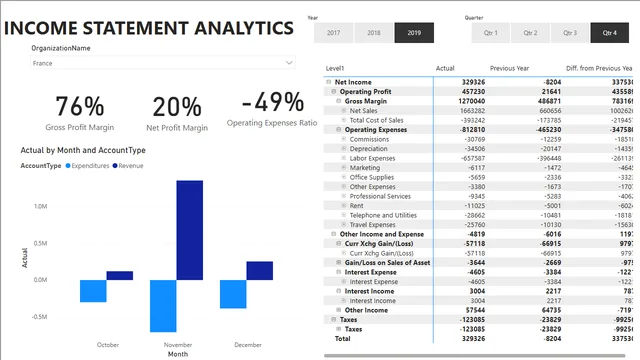
Task: Expand the Gain/Loss on Sales of Asset row
Action: click(338, 262)
